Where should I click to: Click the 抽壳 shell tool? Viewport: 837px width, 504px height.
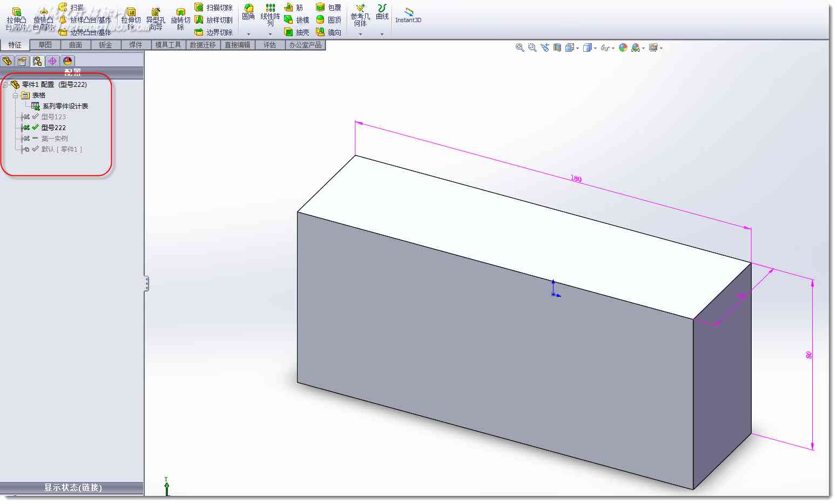pyautogui.click(x=297, y=32)
